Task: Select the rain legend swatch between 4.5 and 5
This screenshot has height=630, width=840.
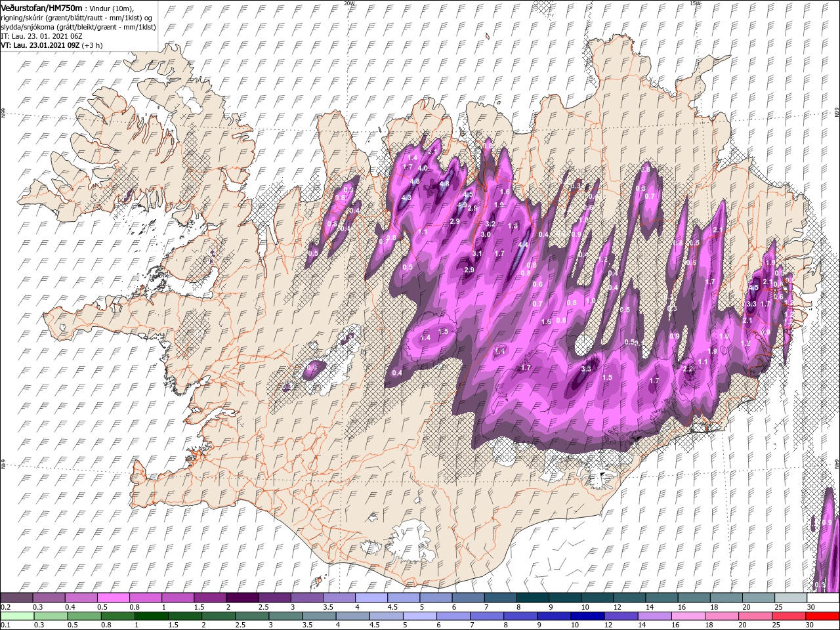Action: coord(385,616)
